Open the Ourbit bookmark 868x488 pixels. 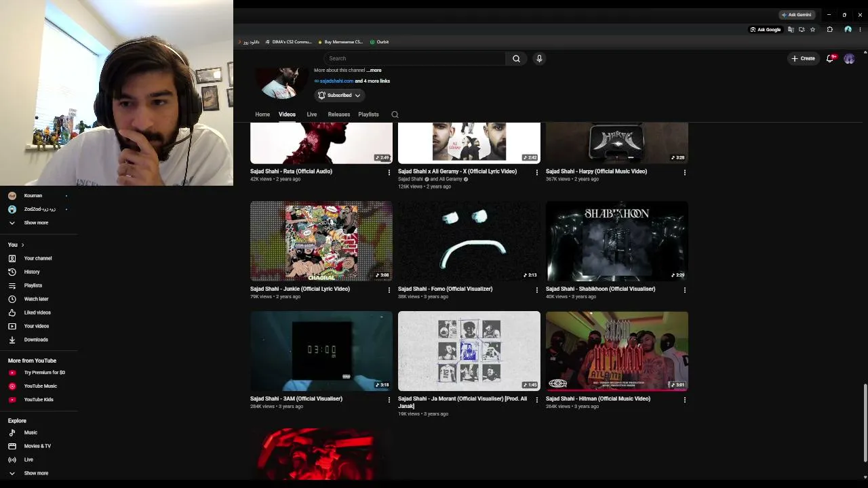point(379,42)
